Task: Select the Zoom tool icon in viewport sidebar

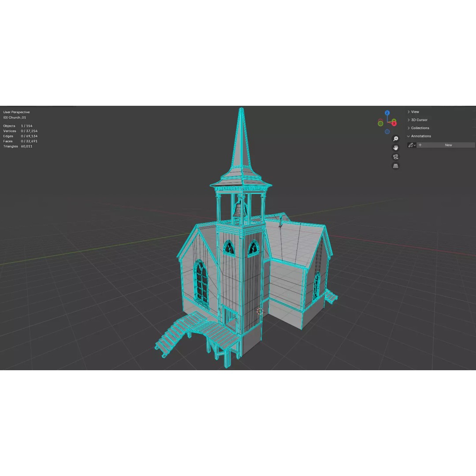Action: click(395, 138)
